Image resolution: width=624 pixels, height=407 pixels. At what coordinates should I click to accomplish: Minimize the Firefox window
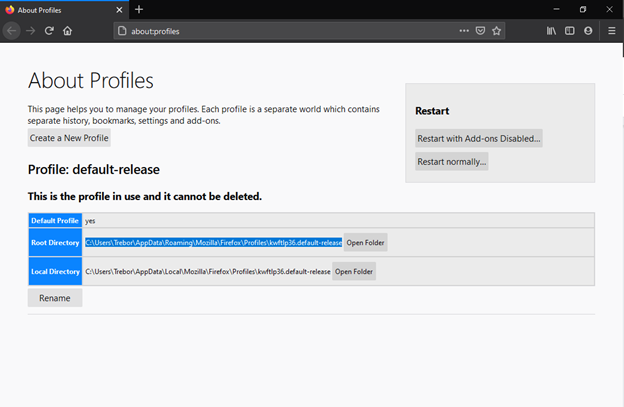click(x=556, y=9)
